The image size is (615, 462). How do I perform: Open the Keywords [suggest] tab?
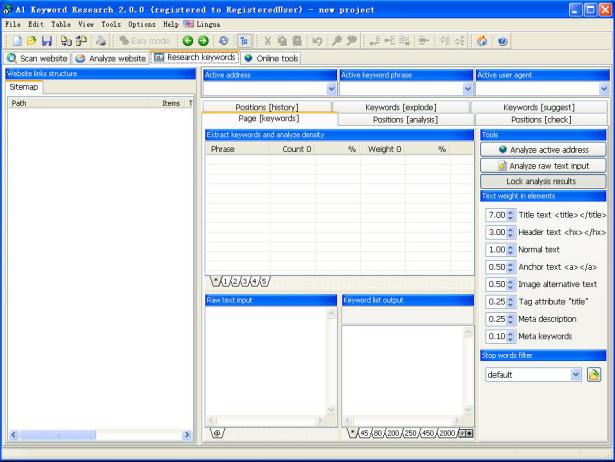click(x=539, y=107)
